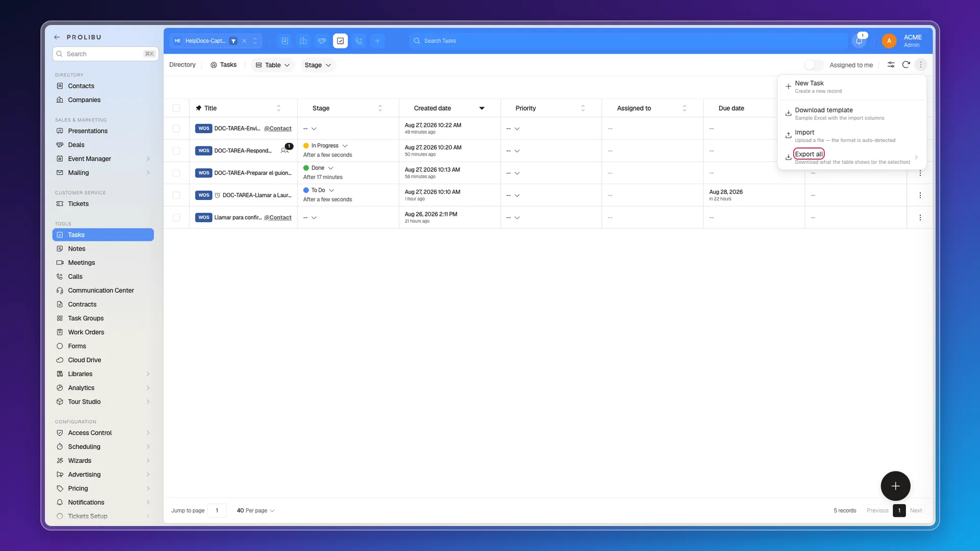Viewport: 980px width, 551px height.
Task: Open the Done stage dropdown
Action: pyautogui.click(x=318, y=168)
